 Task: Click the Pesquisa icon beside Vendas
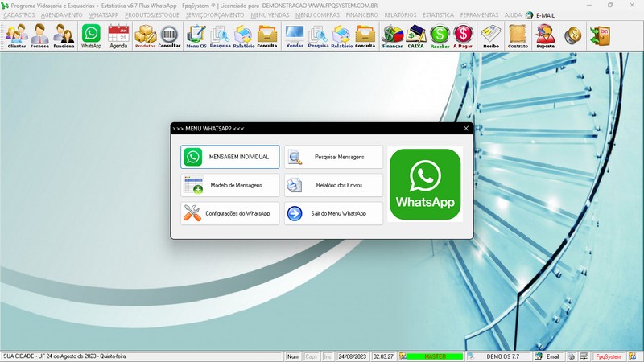(x=318, y=36)
